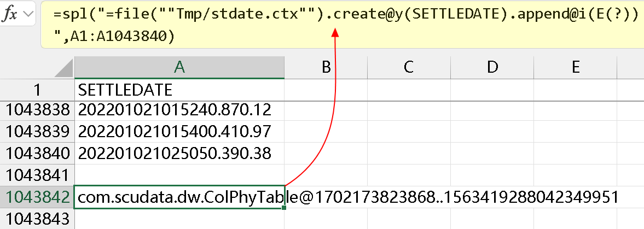Image resolution: width=644 pixels, height=229 pixels.
Task: Select row 1043843 header
Action: [37, 219]
